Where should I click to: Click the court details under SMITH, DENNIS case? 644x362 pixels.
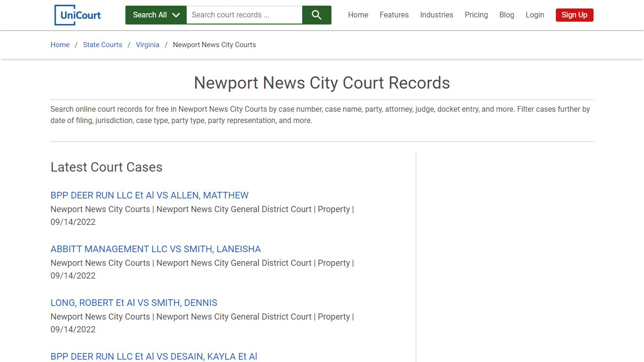202,323
